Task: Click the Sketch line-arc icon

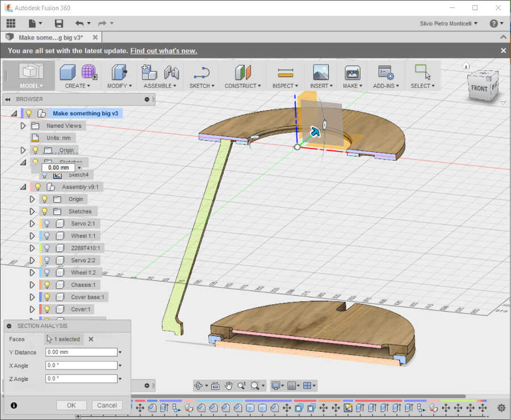Action: coord(202,73)
